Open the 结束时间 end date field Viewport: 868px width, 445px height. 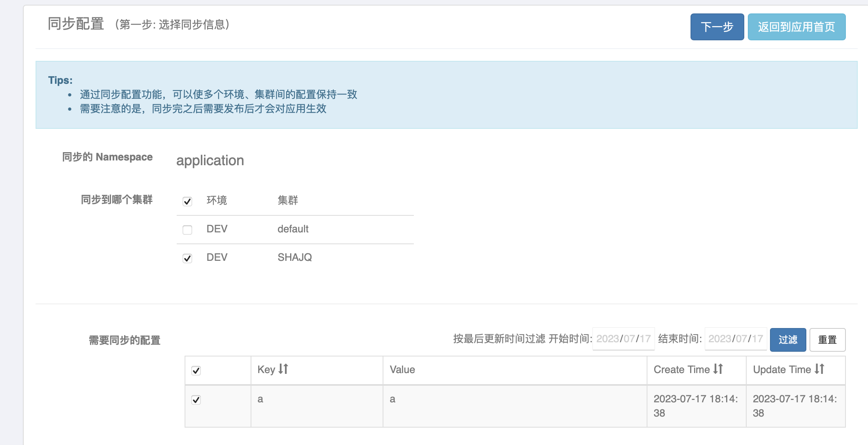point(736,339)
